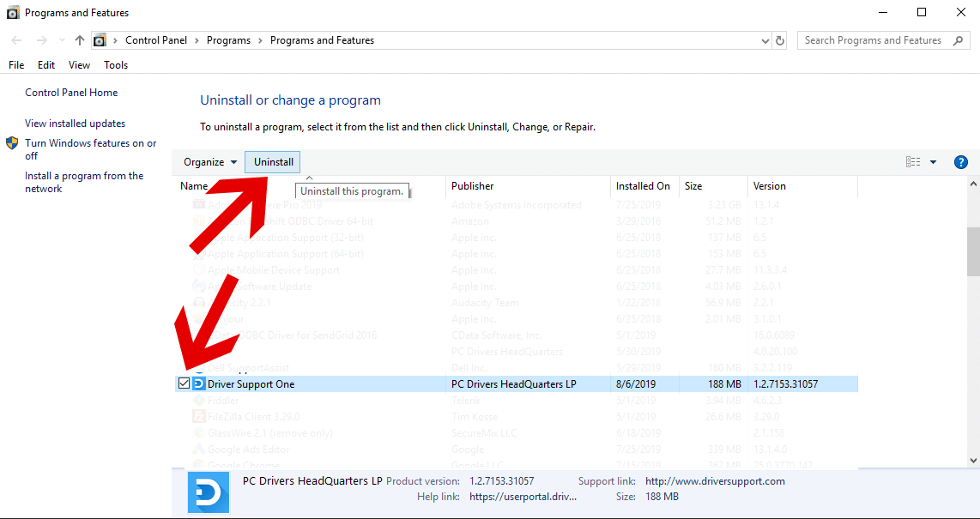The width and height of the screenshot is (980, 519).
Task: Click the refresh icon in address bar
Action: (x=780, y=40)
